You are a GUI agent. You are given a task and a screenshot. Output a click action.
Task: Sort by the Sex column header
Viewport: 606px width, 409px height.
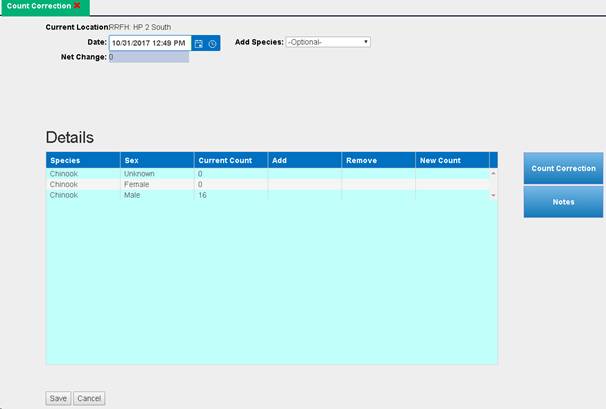pyautogui.click(x=156, y=160)
